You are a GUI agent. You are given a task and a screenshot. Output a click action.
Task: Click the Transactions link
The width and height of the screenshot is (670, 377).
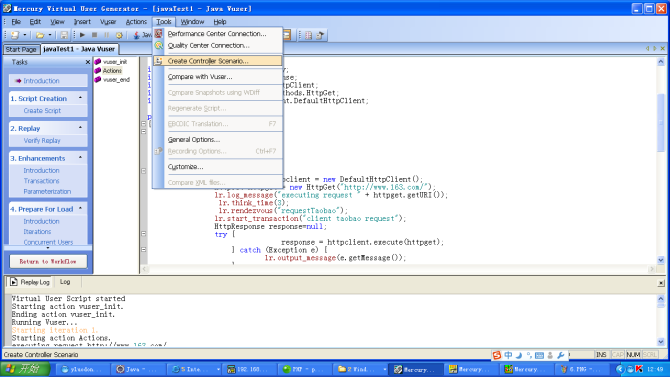(41, 181)
